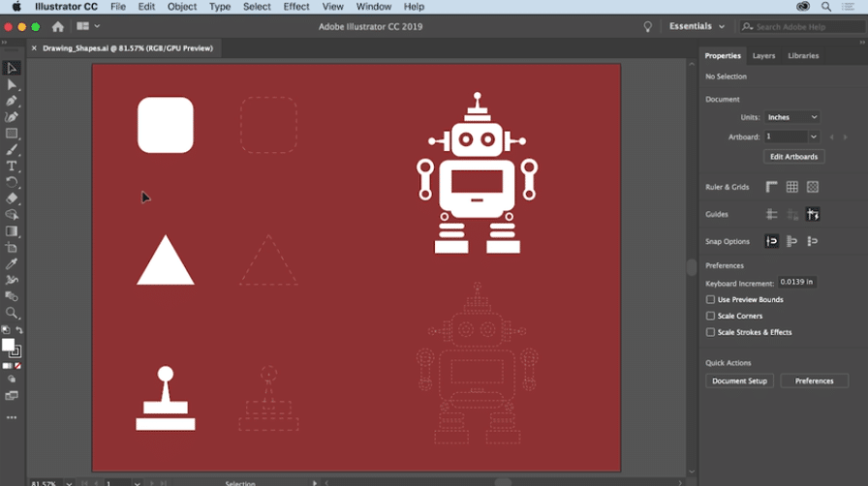The image size is (868, 486).
Task: Check the Scale Corners option
Action: tap(710, 317)
